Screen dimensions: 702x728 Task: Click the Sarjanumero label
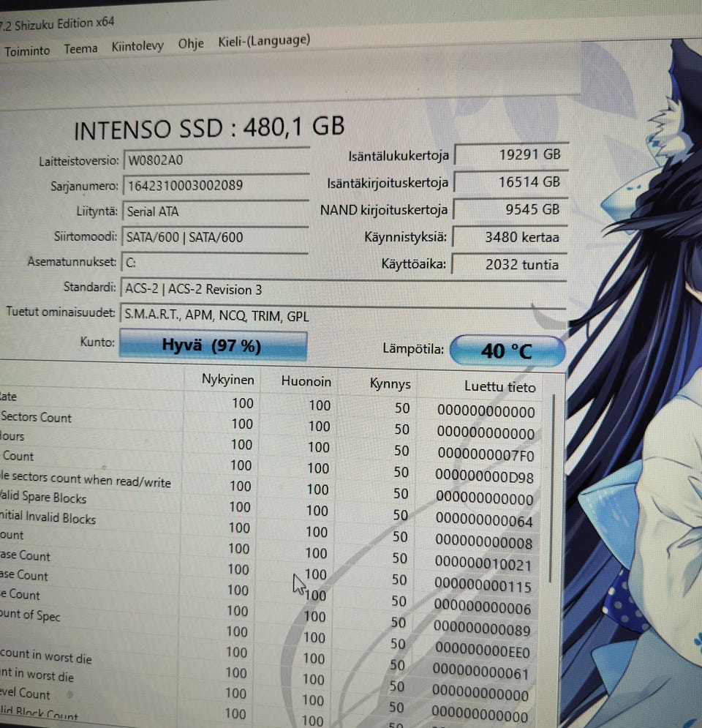tap(84, 186)
